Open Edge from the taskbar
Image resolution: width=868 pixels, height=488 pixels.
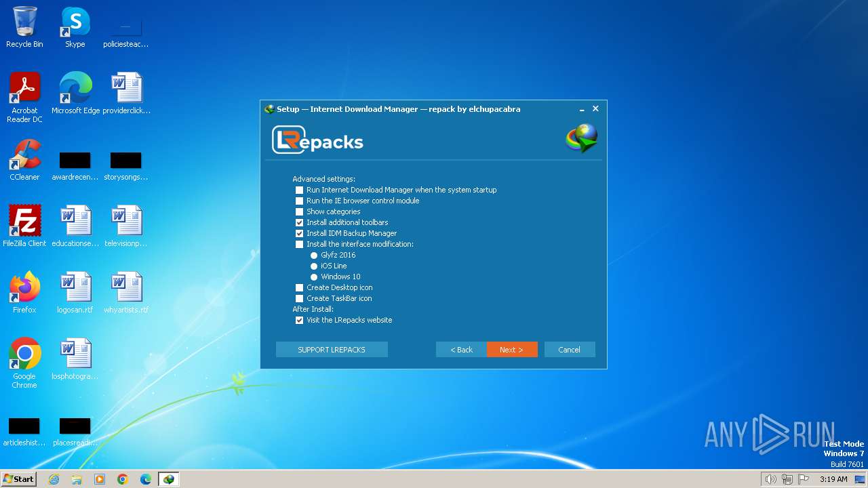[x=146, y=479]
